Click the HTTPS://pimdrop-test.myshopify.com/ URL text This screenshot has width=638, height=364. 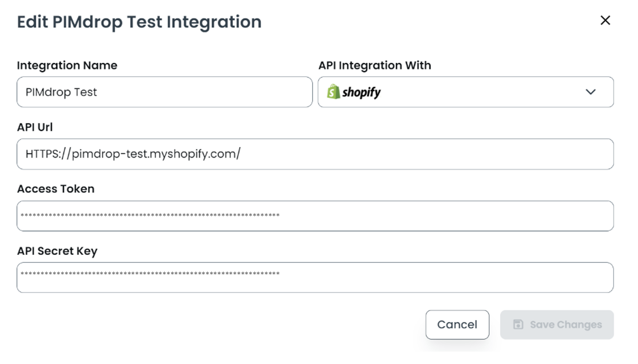133,154
